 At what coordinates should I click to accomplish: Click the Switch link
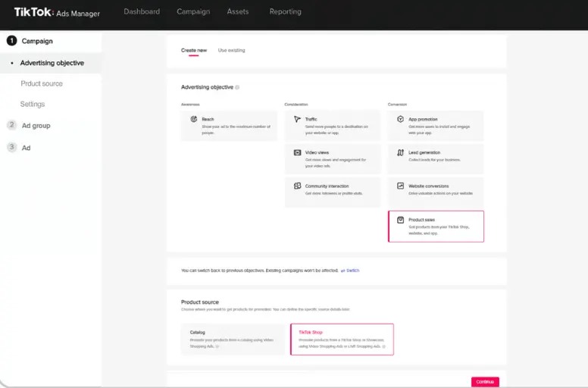353,271
